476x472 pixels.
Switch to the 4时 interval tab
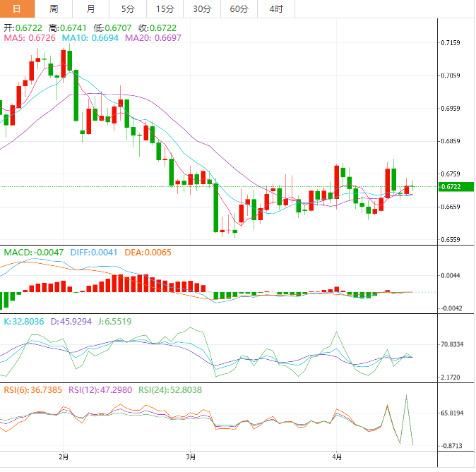coord(276,9)
